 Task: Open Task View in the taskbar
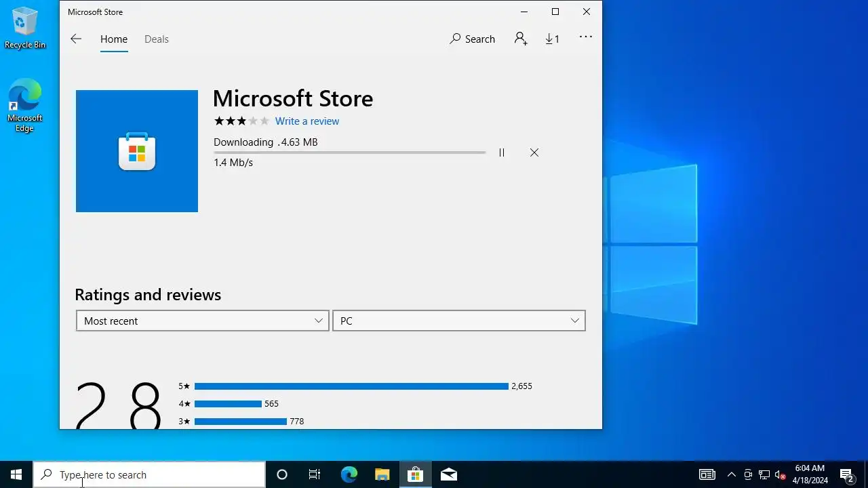[315, 474]
